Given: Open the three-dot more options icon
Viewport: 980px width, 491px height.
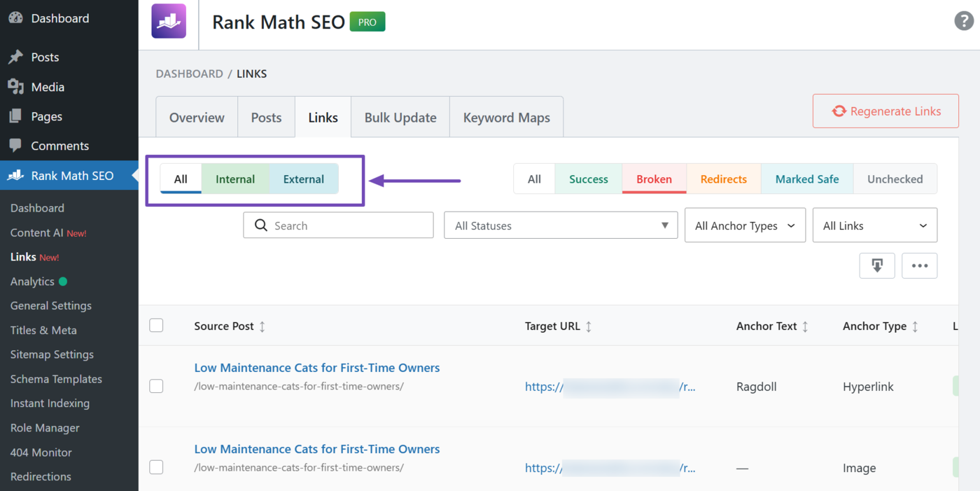Looking at the screenshot, I should point(919,265).
